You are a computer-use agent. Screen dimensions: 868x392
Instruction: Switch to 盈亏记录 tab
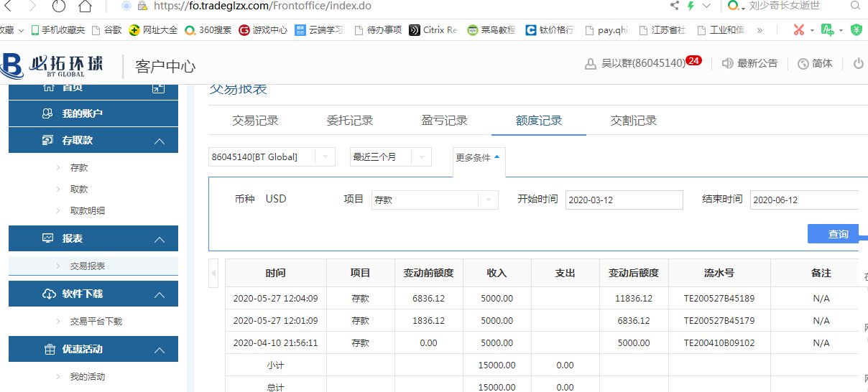point(444,121)
